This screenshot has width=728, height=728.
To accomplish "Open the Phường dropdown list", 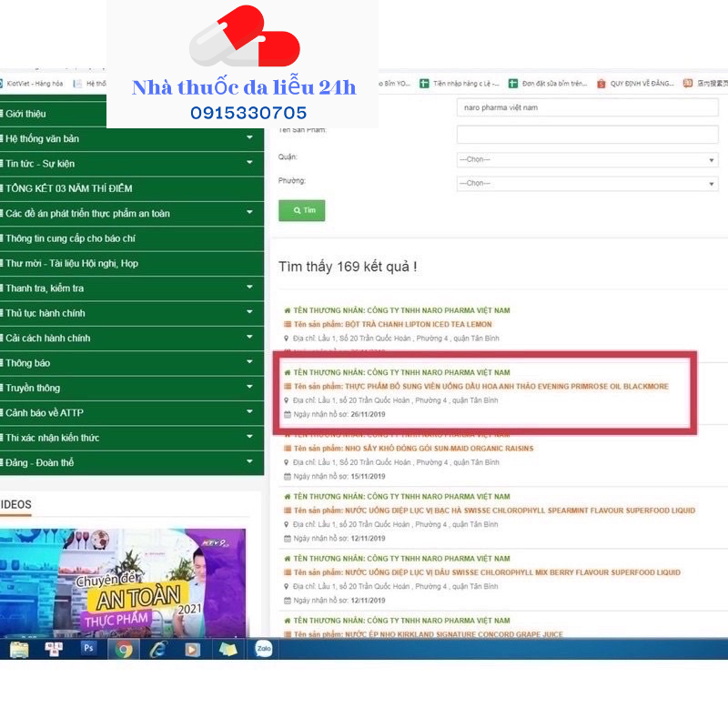I will tap(587, 183).
